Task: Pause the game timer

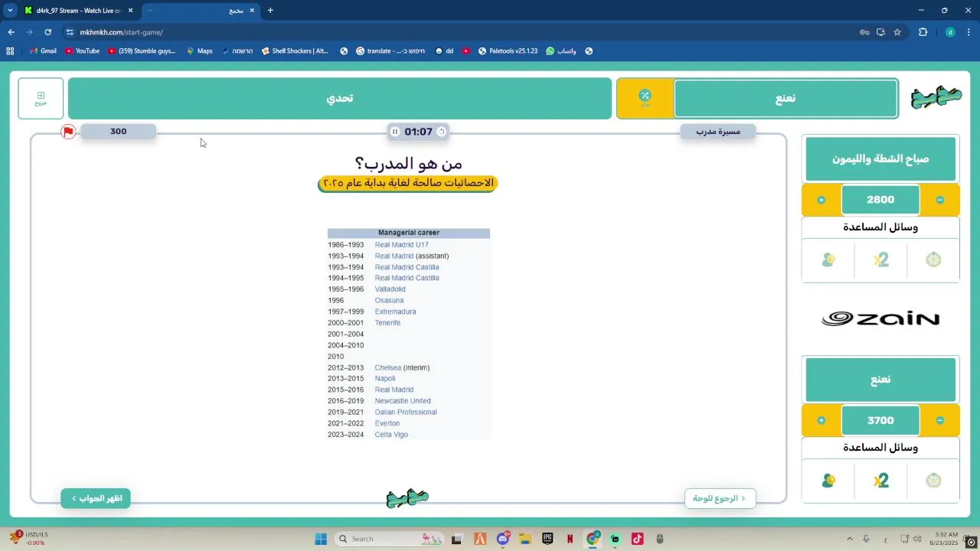Action: [x=395, y=132]
